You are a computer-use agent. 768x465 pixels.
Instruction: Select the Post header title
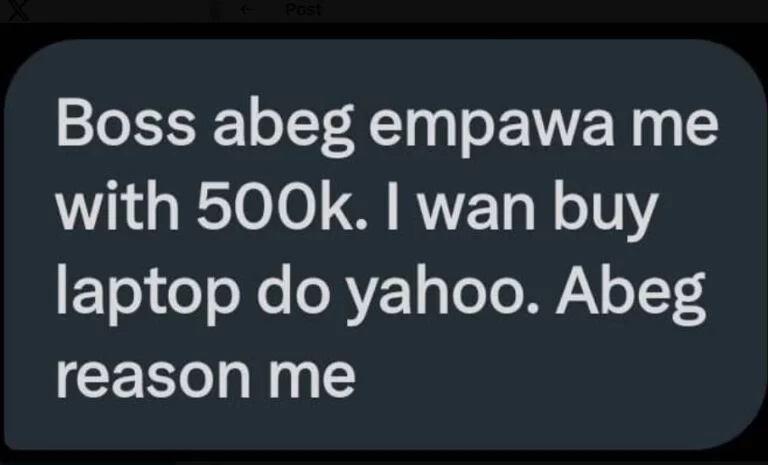click(x=304, y=9)
